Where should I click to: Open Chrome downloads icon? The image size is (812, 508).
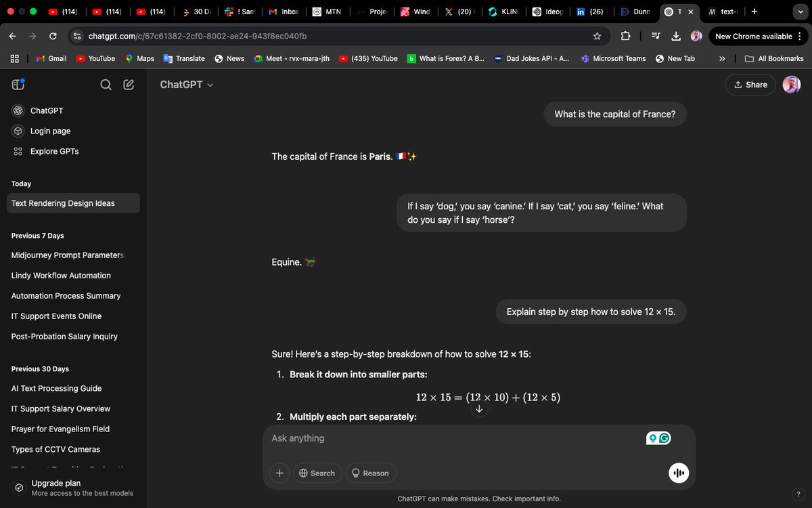click(x=676, y=36)
